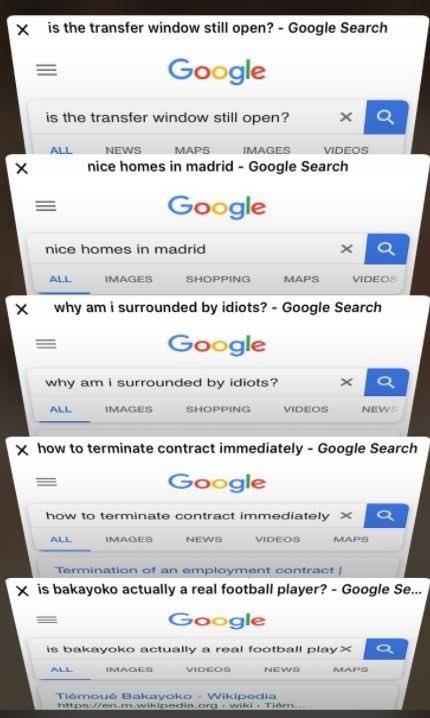The image size is (430, 718).
Task: Select NEWS tab in transfer window search
Action: tap(123, 150)
